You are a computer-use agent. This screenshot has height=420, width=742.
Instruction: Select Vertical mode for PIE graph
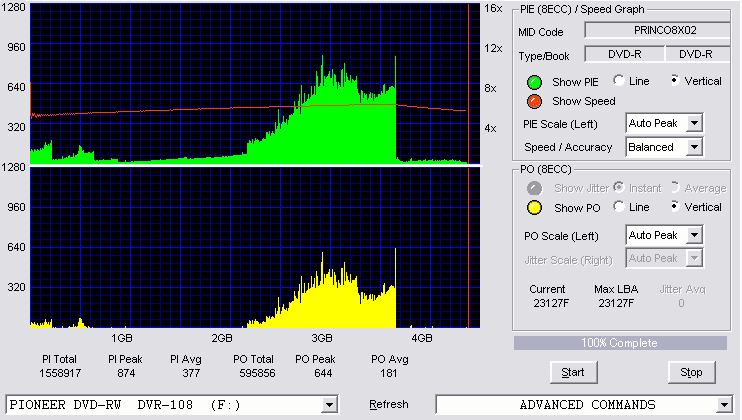pyautogui.click(x=675, y=80)
